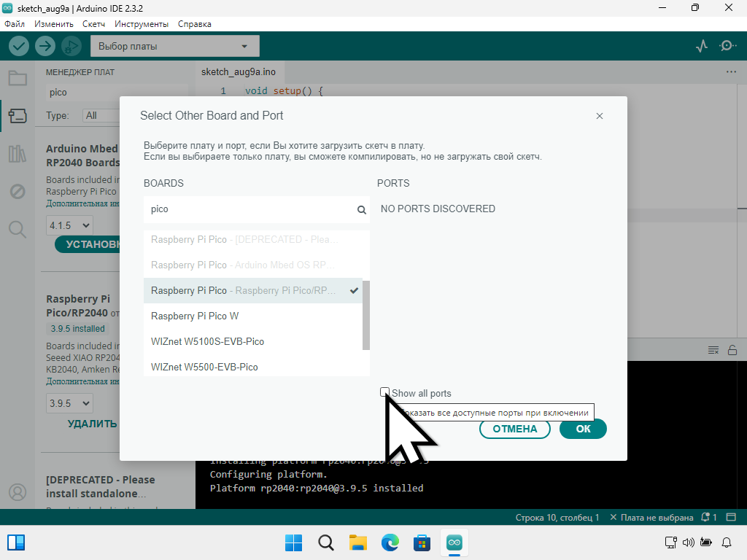Screen dimensions: 747x560
Task: Click the Boards Manager pico search field
Action: pyautogui.click(x=117, y=93)
